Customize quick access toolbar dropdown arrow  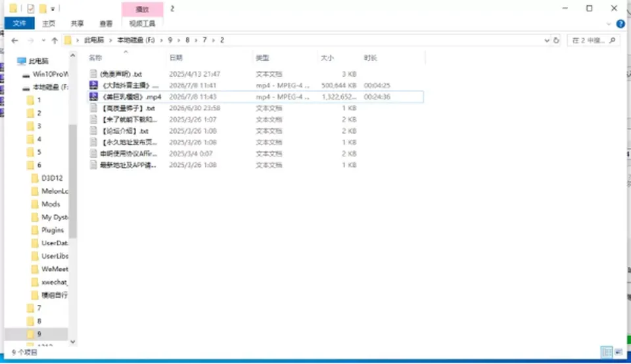coord(53,9)
